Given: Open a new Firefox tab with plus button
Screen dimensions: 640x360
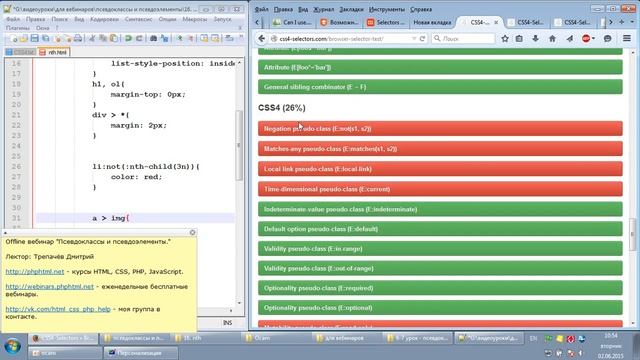Looking at the screenshot, I should point(622,22).
